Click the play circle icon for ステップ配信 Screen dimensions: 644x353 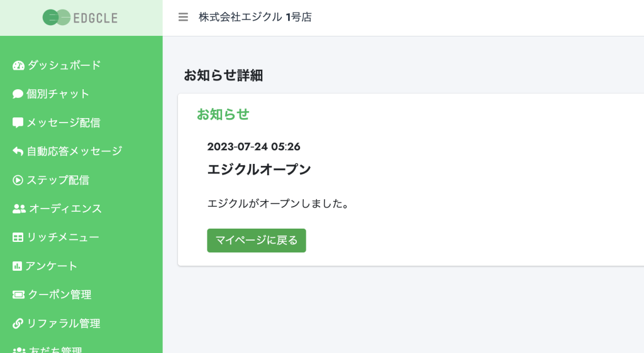[x=18, y=180]
